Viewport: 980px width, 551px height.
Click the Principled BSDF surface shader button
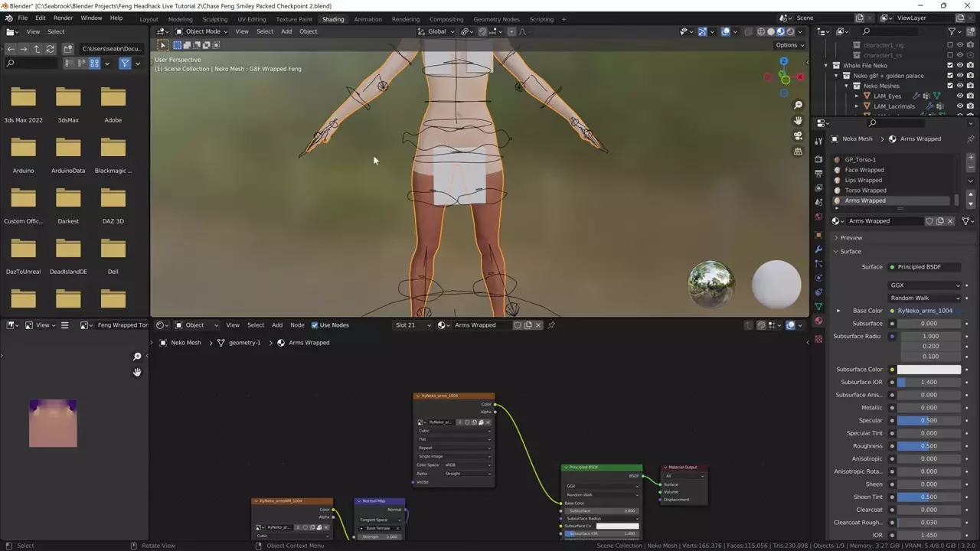click(x=923, y=267)
